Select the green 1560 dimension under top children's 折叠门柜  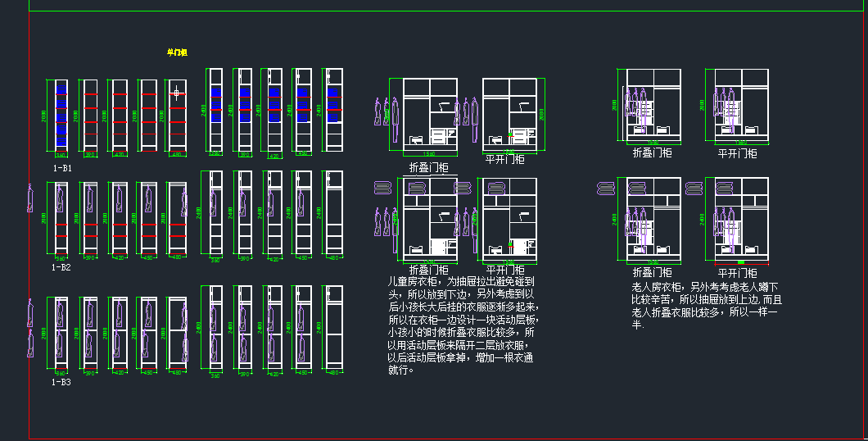(x=428, y=154)
